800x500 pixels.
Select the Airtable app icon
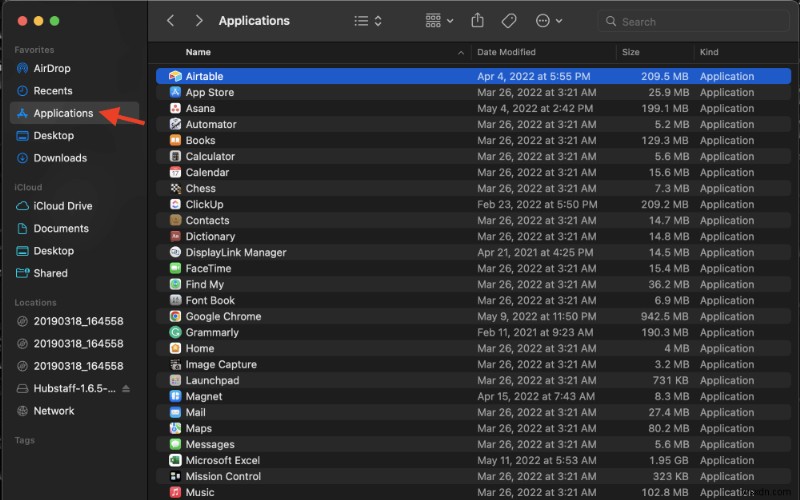click(x=175, y=76)
